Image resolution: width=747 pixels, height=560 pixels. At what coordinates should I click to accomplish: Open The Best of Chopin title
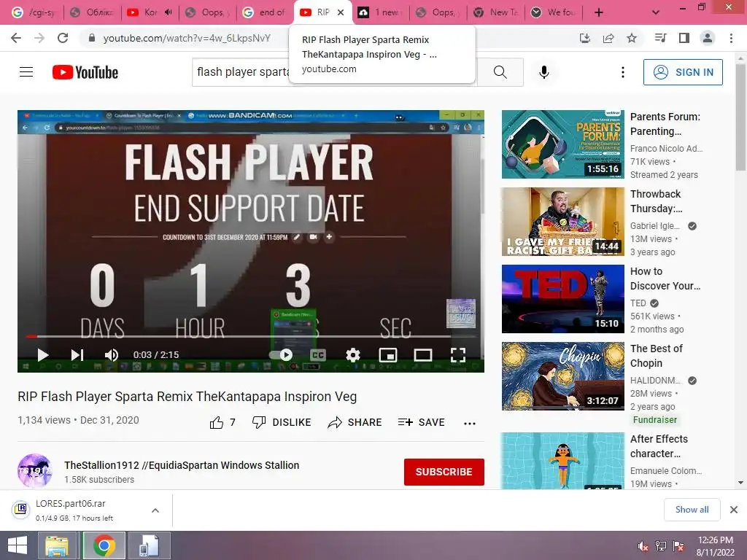point(656,356)
